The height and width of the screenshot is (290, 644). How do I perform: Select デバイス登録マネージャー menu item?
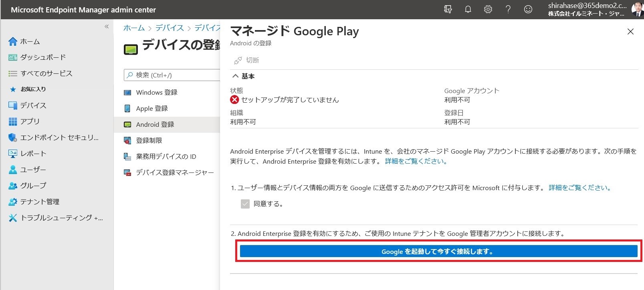[175, 173]
